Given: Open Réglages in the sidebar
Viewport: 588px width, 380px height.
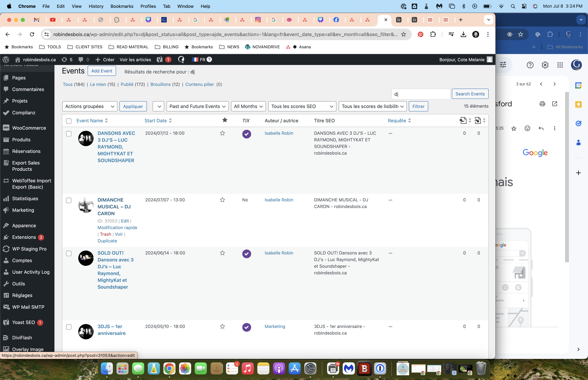Looking at the screenshot, I should coord(22,295).
